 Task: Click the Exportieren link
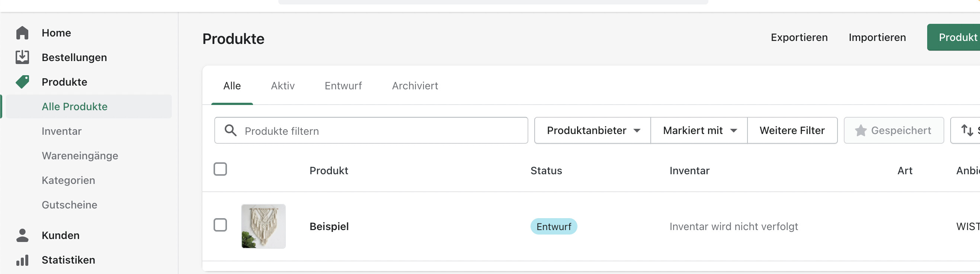799,37
